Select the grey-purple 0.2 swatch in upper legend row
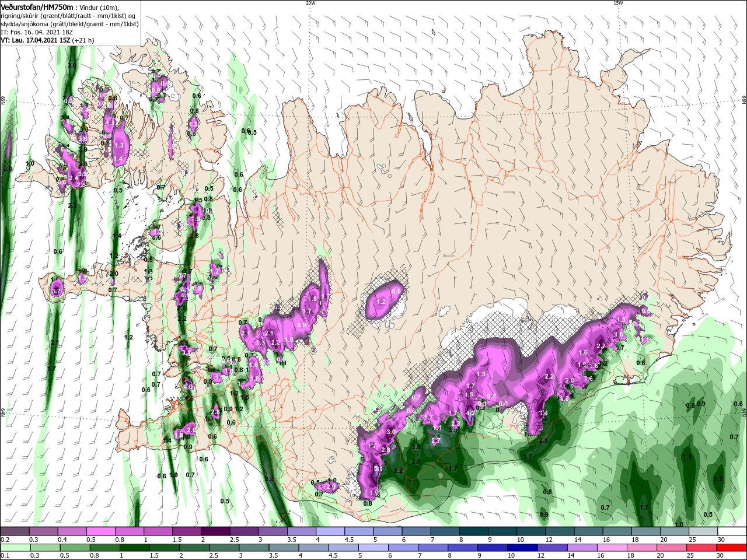The height and width of the screenshot is (560, 747). coord(15,531)
